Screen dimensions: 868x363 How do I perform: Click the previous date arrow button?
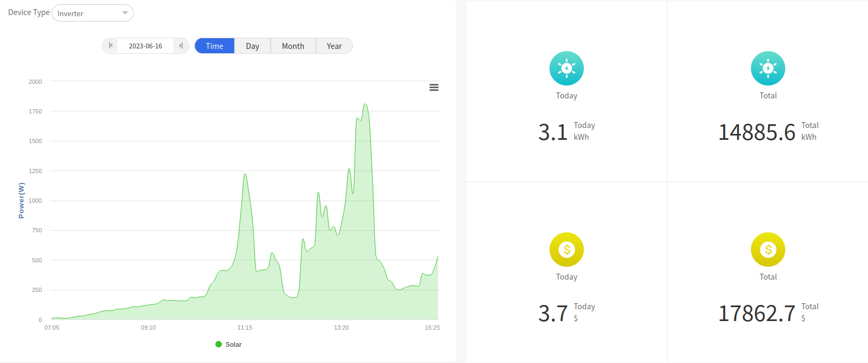(111, 46)
